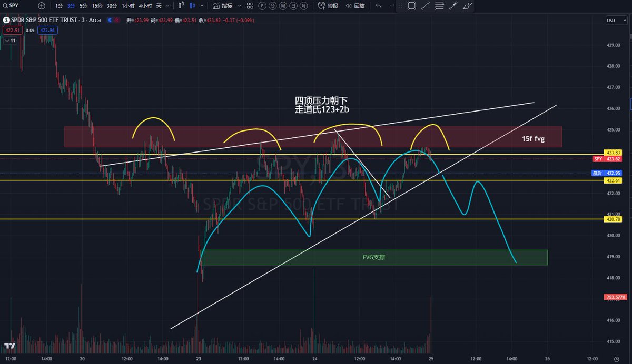Screen dimensions: 632x364
Task: Click the brush tool icon
Action: point(467,6)
